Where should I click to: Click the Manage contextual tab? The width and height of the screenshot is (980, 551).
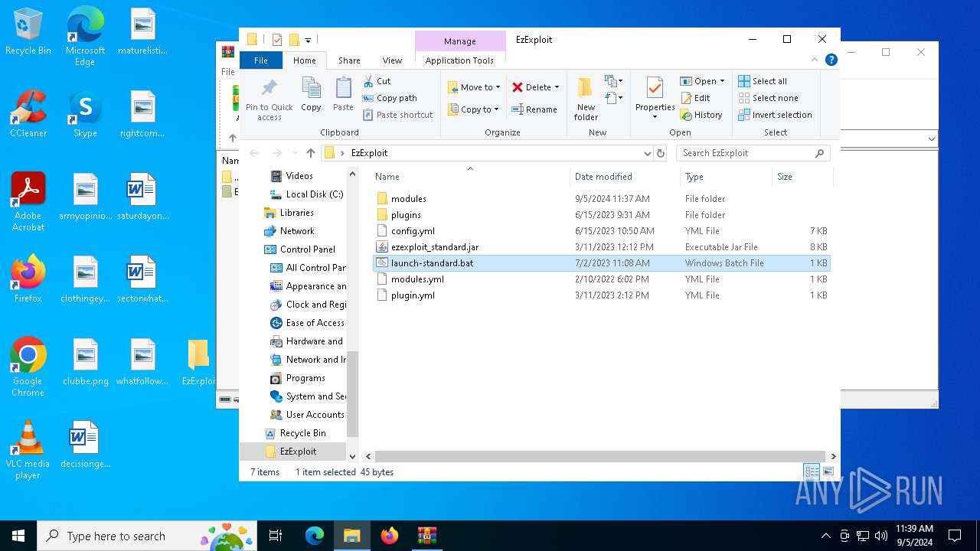coord(459,41)
